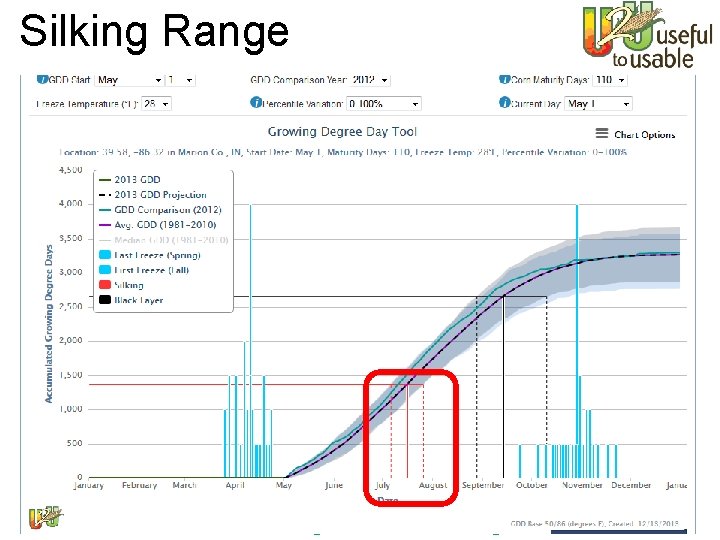The image size is (720, 540).
Task: Open the Percentile Variation dropdown
Action: (383, 104)
